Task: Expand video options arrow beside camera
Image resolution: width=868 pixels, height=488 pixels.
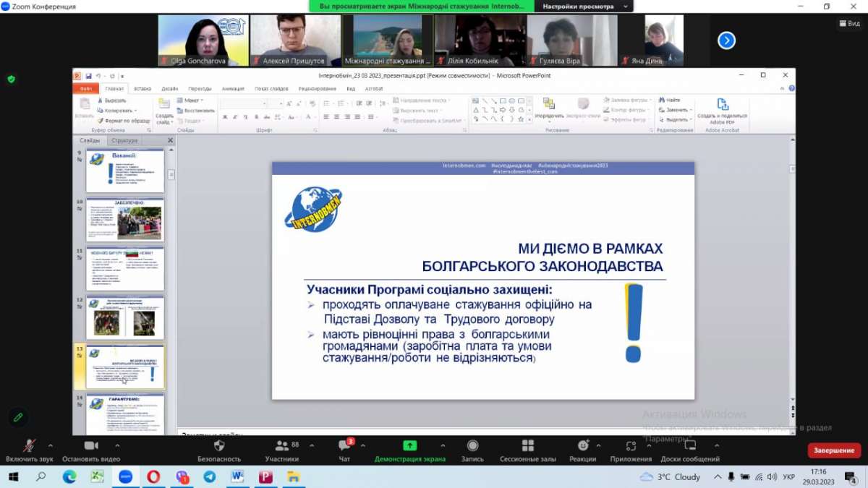Action: click(117, 445)
